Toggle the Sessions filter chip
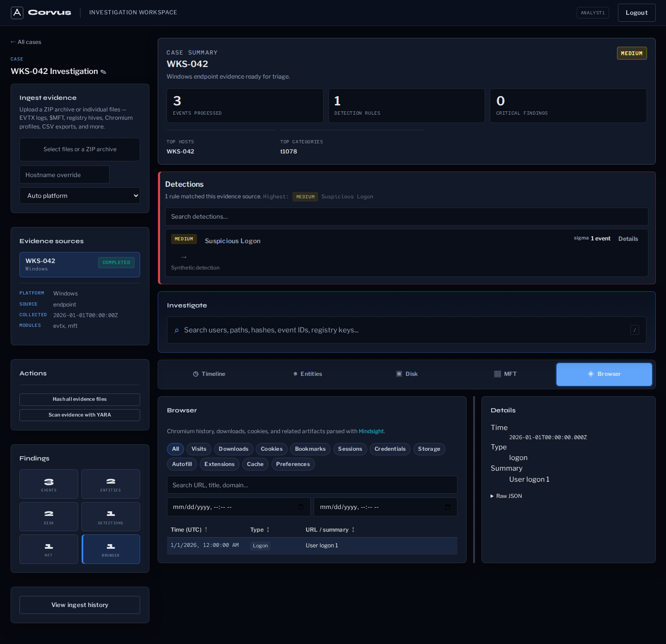 click(350, 449)
